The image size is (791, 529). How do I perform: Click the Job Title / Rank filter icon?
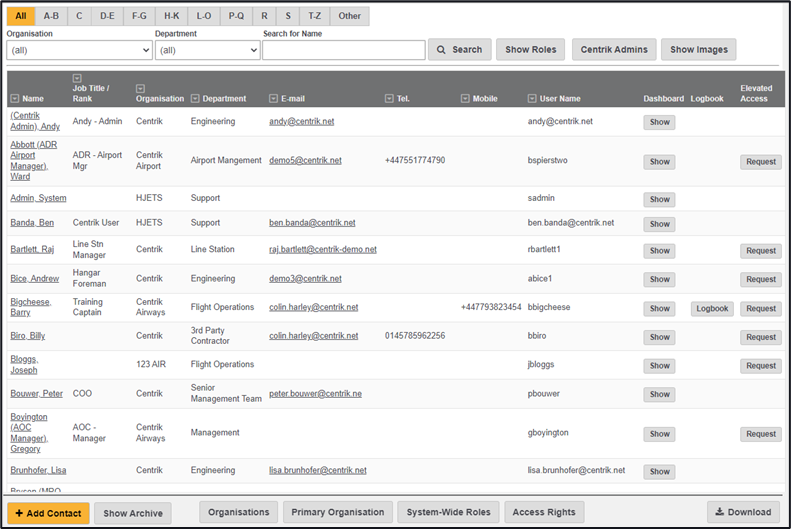(x=78, y=77)
